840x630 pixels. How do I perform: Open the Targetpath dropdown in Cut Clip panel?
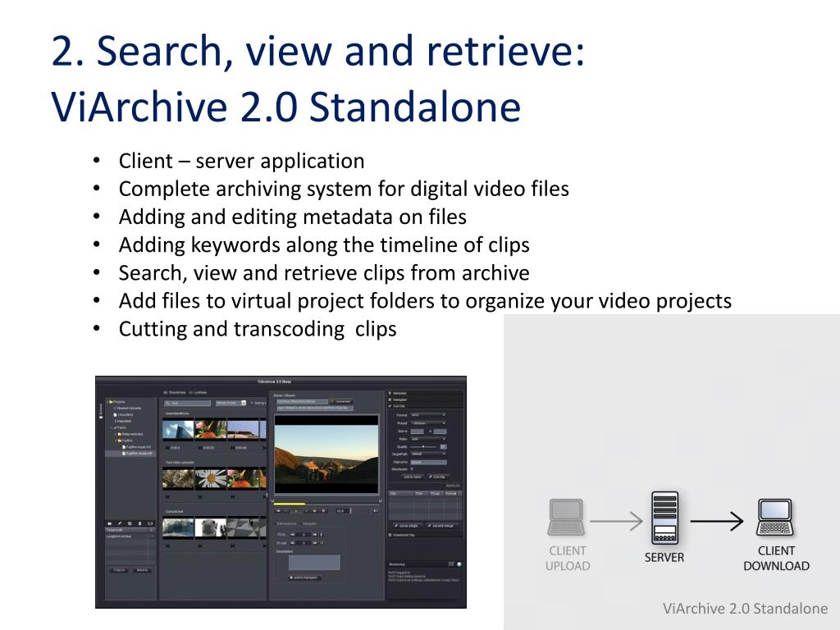(x=428, y=454)
